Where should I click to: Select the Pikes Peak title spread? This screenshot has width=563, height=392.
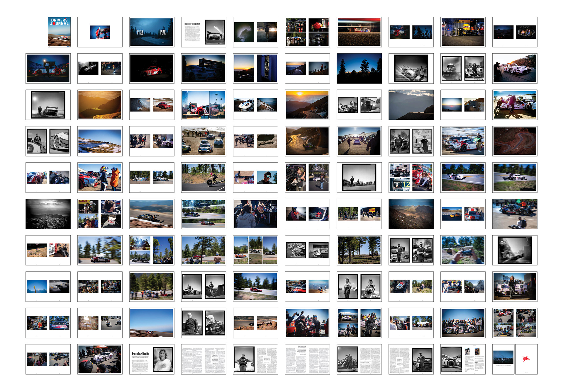coord(152,32)
